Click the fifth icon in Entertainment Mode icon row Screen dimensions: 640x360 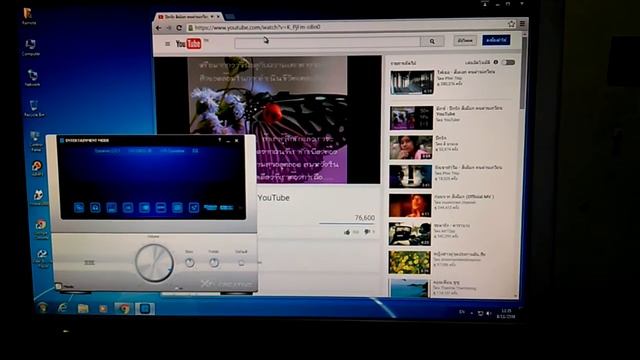(144, 208)
